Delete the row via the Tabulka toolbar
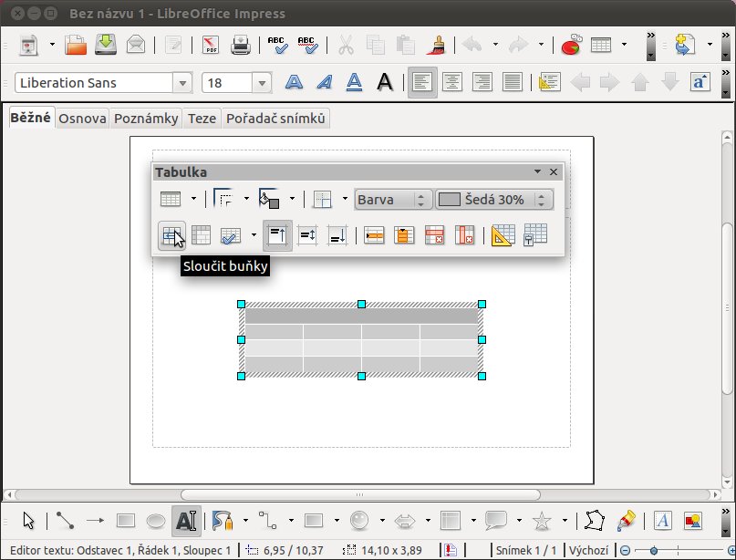This screenshot has width=736, height=560. click(434, 235)
